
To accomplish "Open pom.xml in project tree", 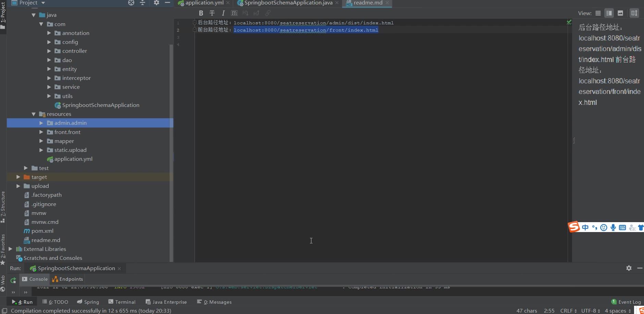I will pyautogui.click(x=42, y=231).
